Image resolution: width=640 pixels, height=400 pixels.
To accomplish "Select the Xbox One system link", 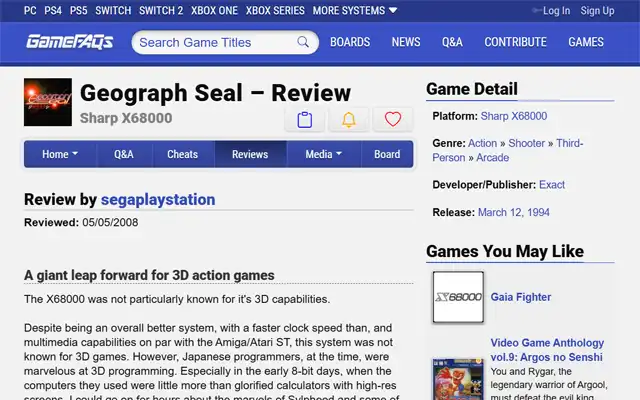I will [x=214, y=10].
